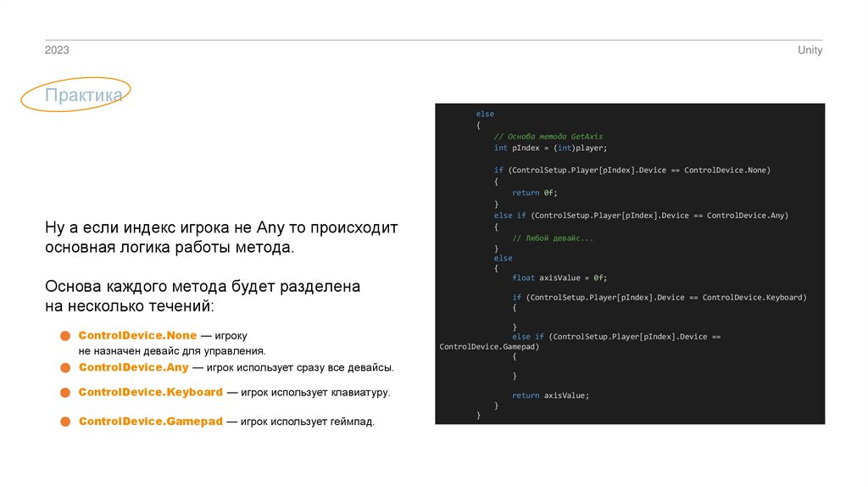Click the orange bullet before ControlDevice.None

pos(65,336)
